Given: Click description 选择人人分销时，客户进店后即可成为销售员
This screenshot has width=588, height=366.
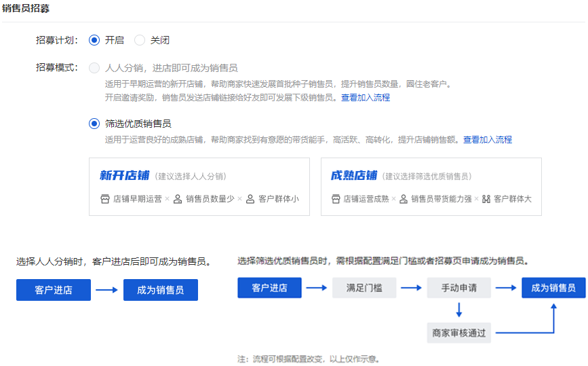Looking at the screenshot, I should click(114, 261).
